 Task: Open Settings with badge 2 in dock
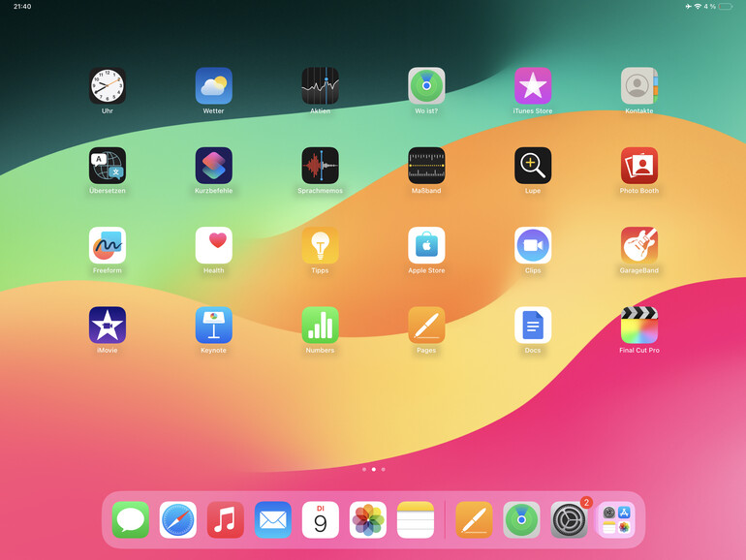[x=569, y=519]
